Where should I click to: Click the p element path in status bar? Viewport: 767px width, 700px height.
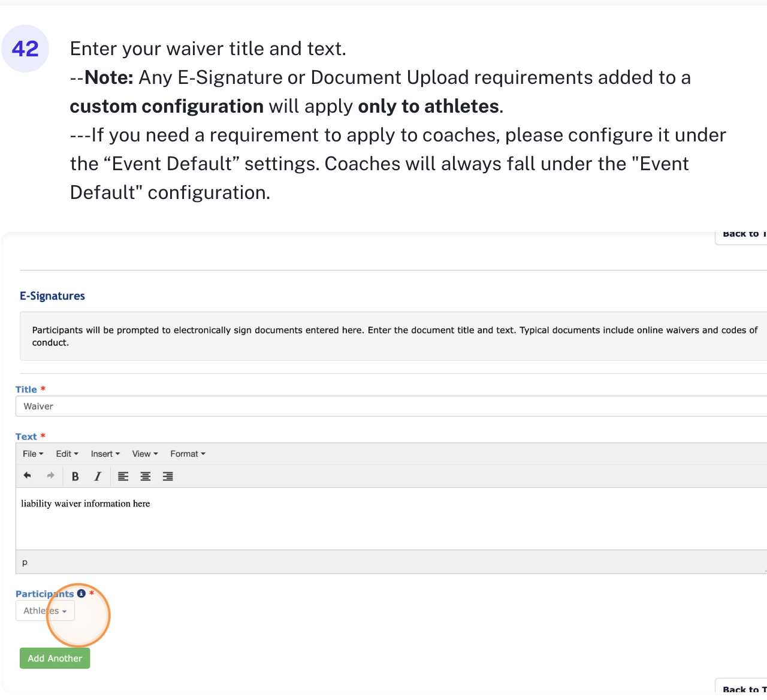pyautogui.click(x=25, y=562)
